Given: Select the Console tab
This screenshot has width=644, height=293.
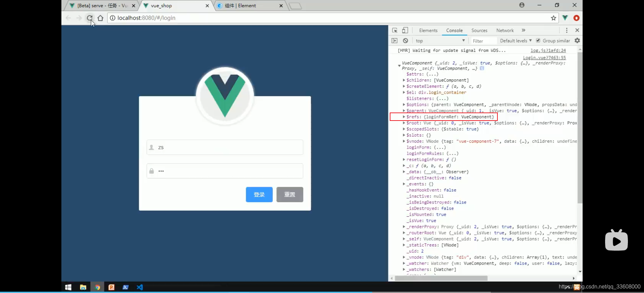Looking at the screenshot, I should pyautogui.click(x=454, y=30).
